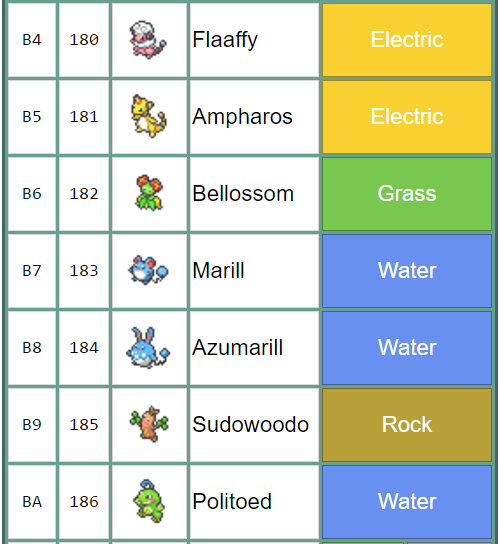
Task: Click the Azumarill sprite icon
Action: (148, 347)
